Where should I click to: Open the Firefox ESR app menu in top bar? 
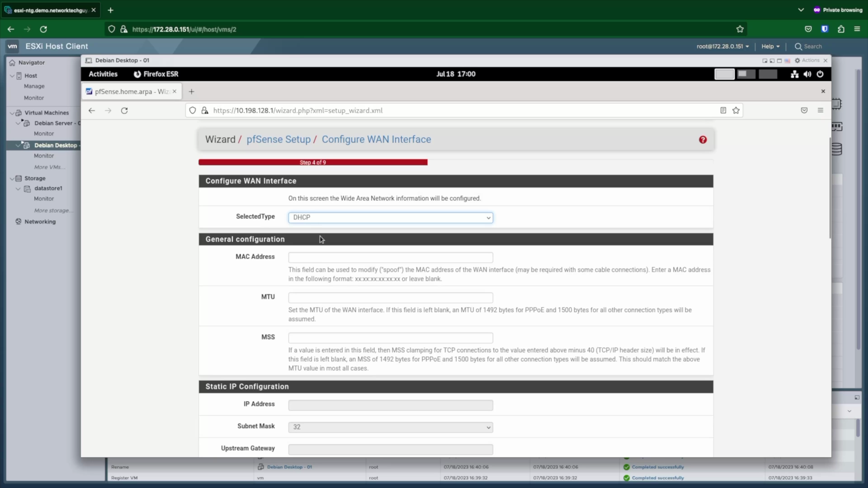[156, 74]
